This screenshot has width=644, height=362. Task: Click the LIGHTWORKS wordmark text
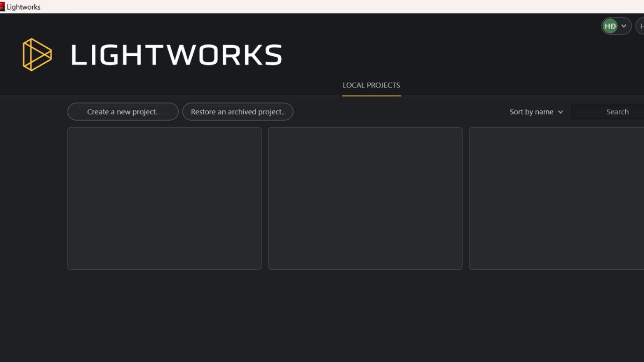[177, 55]
